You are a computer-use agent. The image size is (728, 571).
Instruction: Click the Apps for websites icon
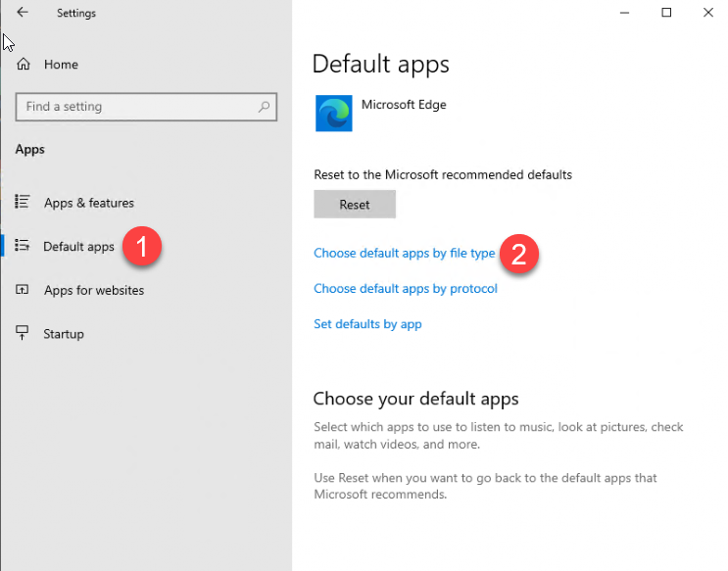tap(23, 291)
